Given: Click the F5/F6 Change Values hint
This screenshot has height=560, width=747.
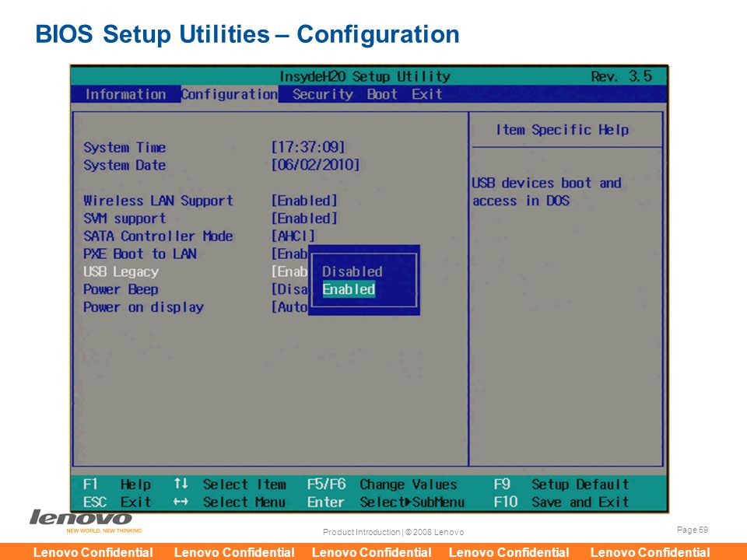Looking at the screenshot, I should [x=382, y=485].
